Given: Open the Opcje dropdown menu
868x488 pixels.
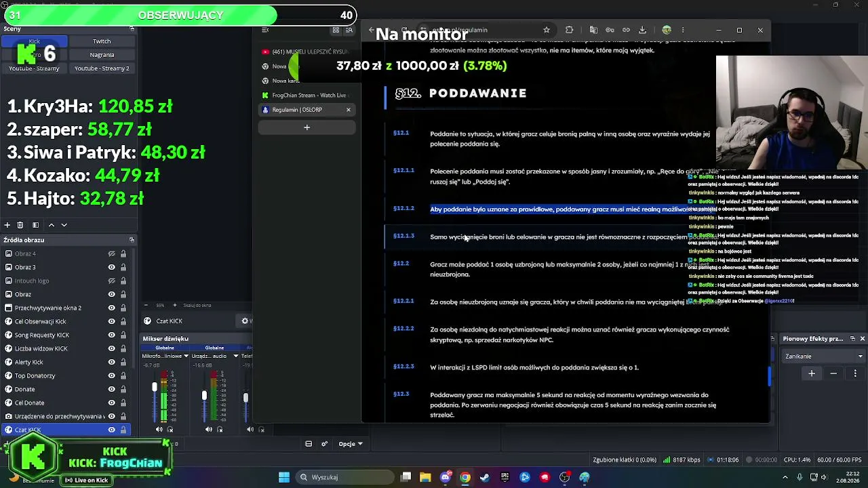Looking at the screenshot, I should (x=351, y=444).
